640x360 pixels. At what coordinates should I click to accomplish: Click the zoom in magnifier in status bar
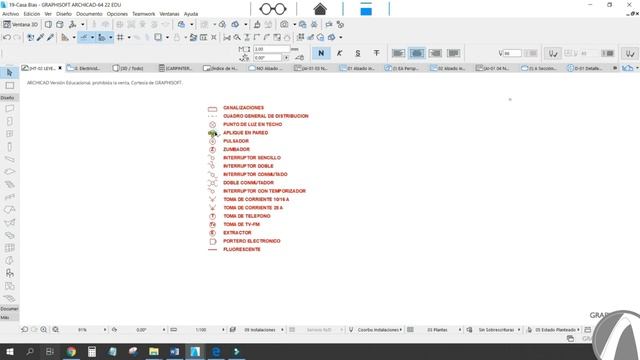[44, 330]
